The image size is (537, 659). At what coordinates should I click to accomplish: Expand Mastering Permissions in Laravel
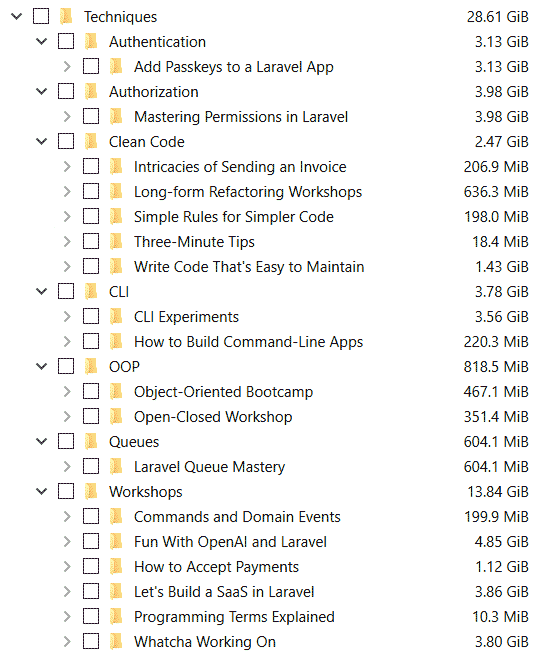[x=67, y=117]
